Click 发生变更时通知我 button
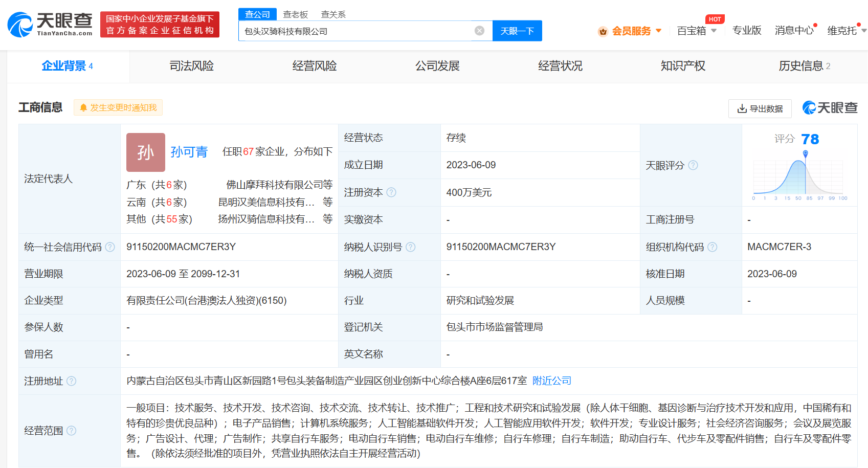 [118, 107]
